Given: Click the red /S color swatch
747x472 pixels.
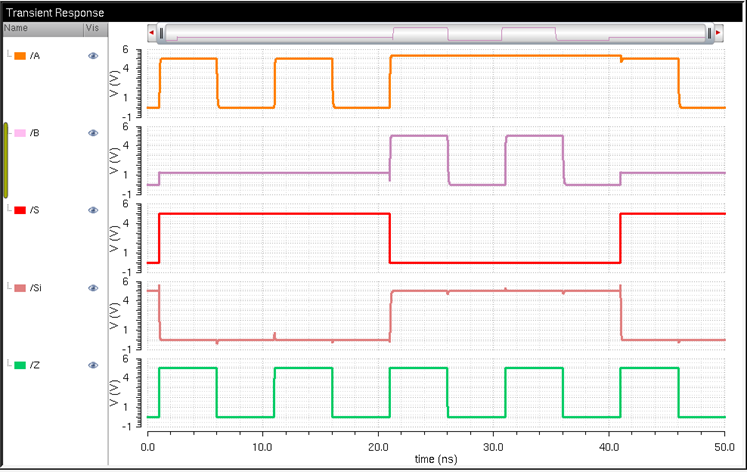Looking at the screenshot, I should coord(20,210).
